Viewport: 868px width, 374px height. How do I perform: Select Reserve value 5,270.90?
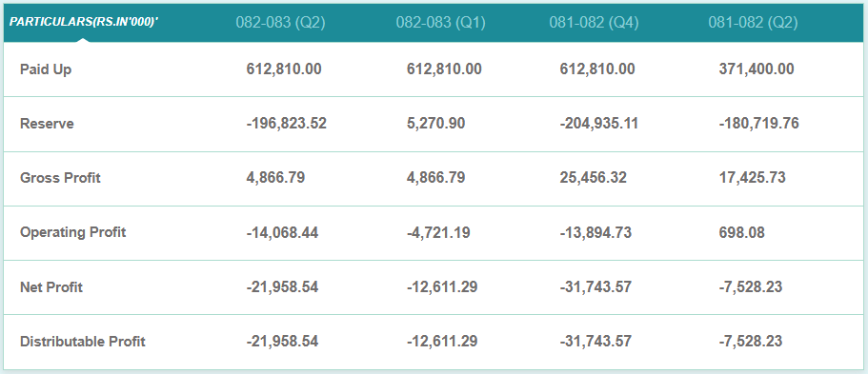[435, 124]
